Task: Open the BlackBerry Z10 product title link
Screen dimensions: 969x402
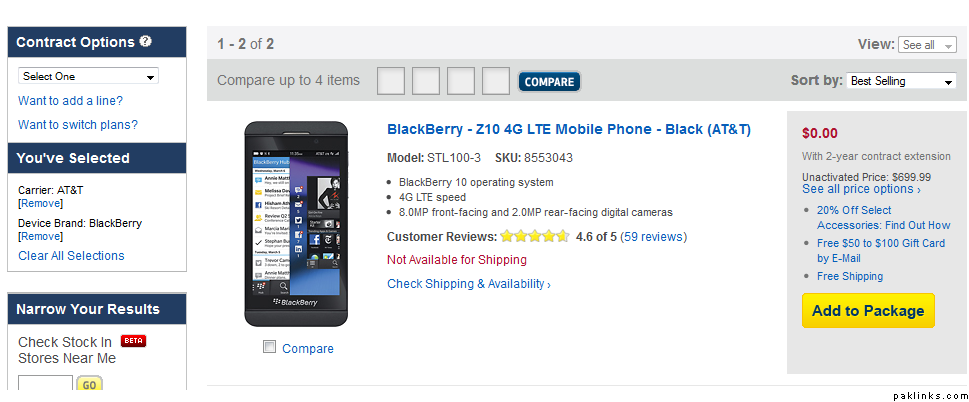Action: click(568, 129)
